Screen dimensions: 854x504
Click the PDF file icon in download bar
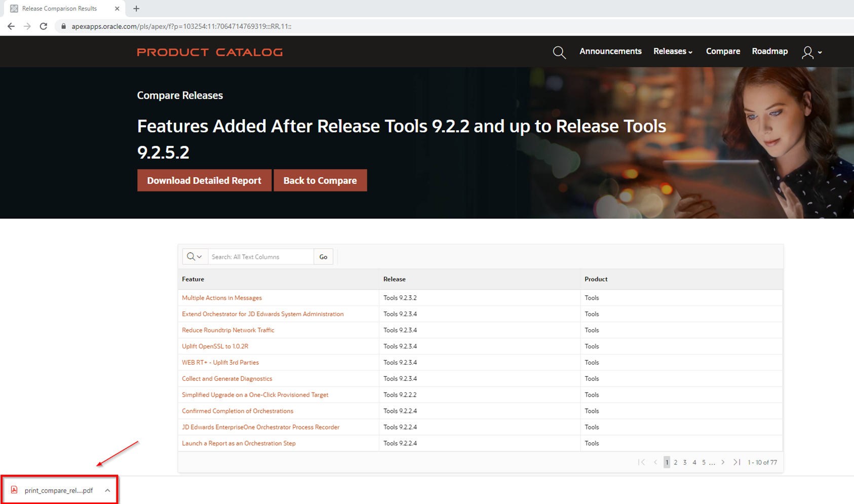click(14, 490)
